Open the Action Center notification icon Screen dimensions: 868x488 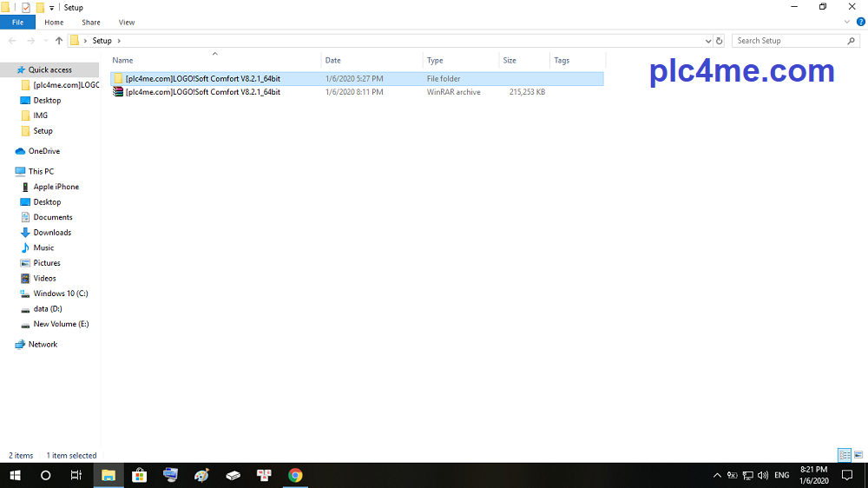pyautogui.click(x=847, y=475)
